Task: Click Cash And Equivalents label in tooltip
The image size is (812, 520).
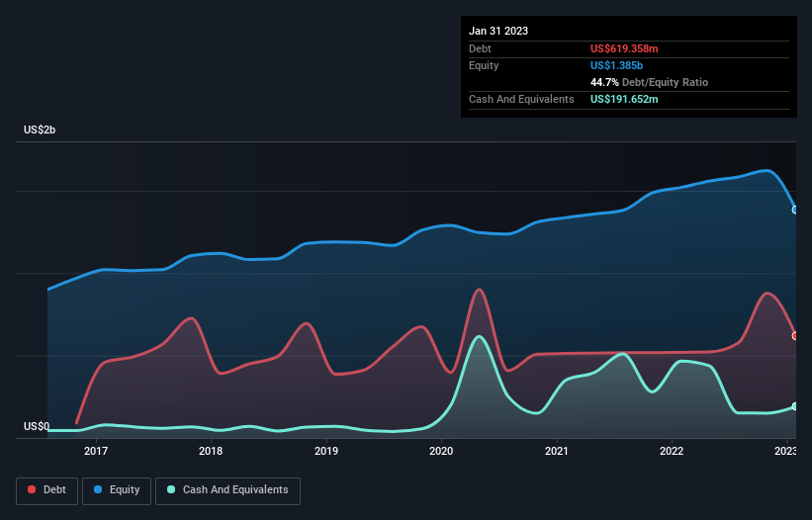Action: [521, 99]
